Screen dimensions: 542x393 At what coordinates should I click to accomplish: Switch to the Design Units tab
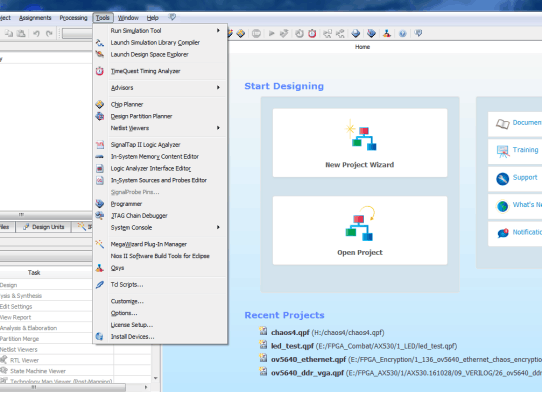click(44, 227)
